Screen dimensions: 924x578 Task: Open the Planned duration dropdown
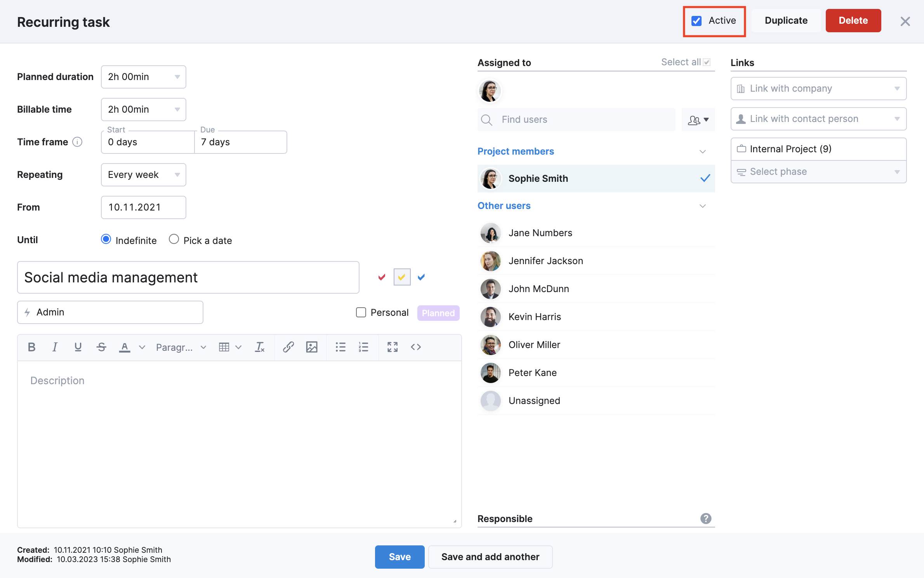point(144,77)
